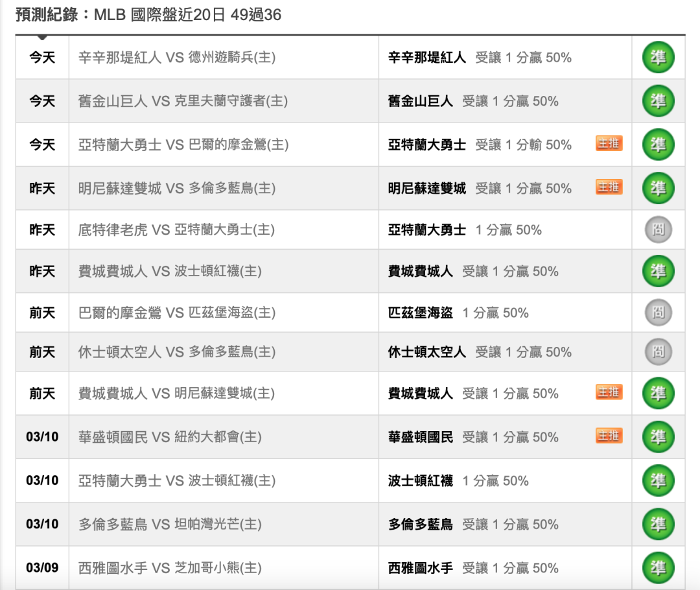
Task: Click green 準 icon for 西雅圖水手 VS 芝加哥小熊
Action: pyautogui.click(x=658, y=568)
